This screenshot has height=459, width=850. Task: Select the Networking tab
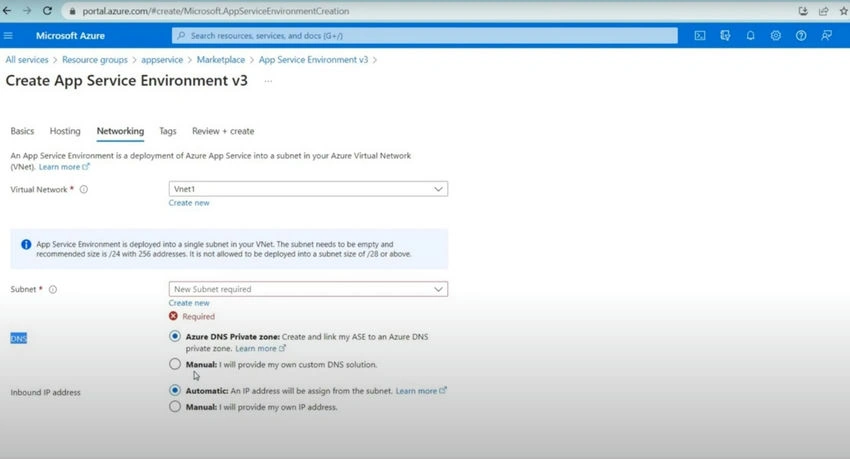click(120, 131)
